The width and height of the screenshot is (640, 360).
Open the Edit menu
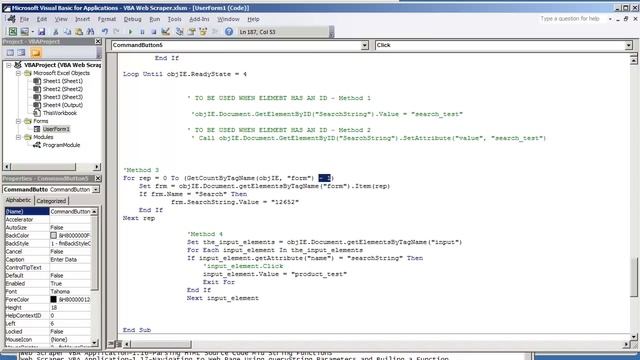(x=42, y=19)
